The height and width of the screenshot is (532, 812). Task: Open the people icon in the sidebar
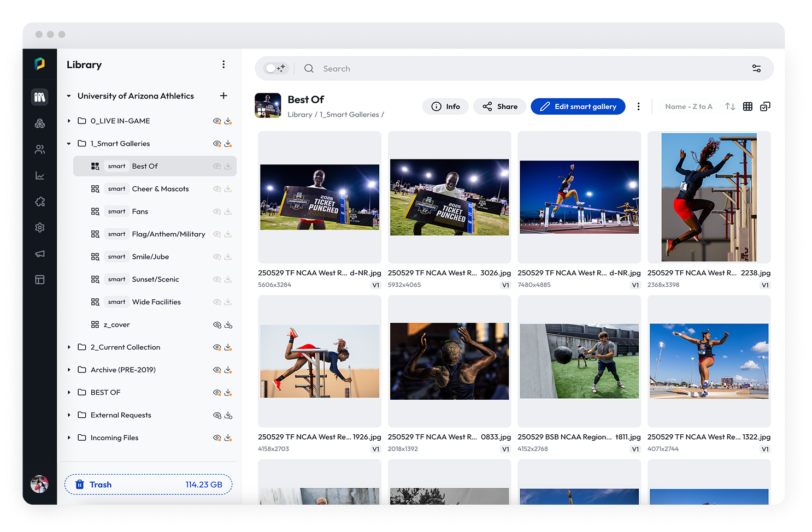pos(40,149)
